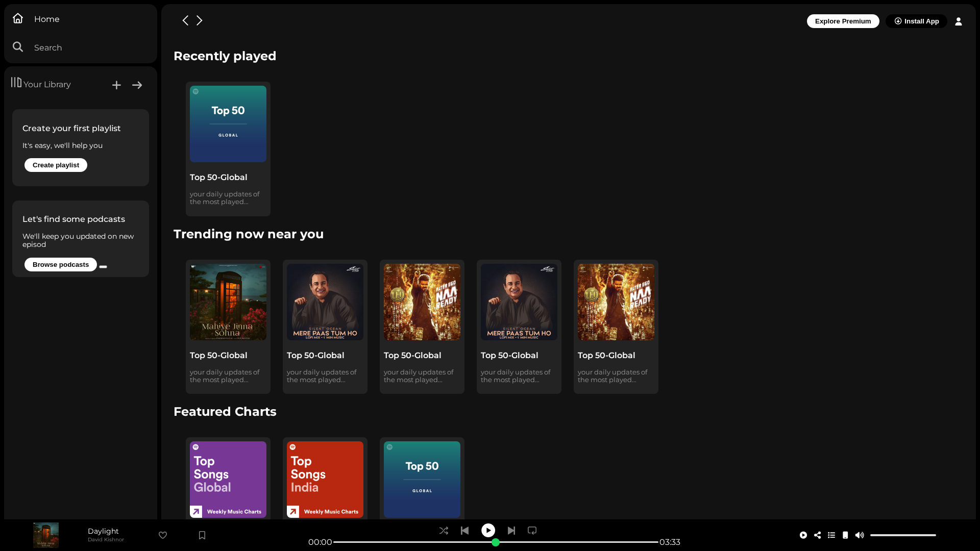Go forward with the right chevron

(x=200, y=20)
